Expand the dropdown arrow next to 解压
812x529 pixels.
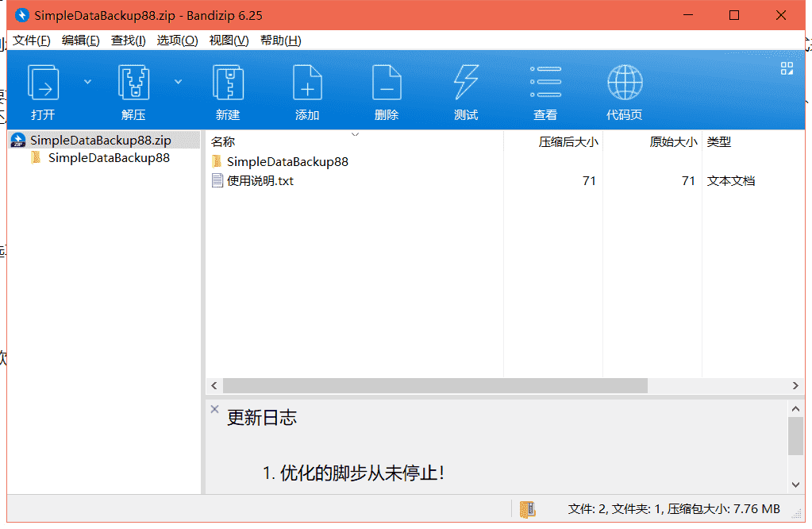coord(178,82)
